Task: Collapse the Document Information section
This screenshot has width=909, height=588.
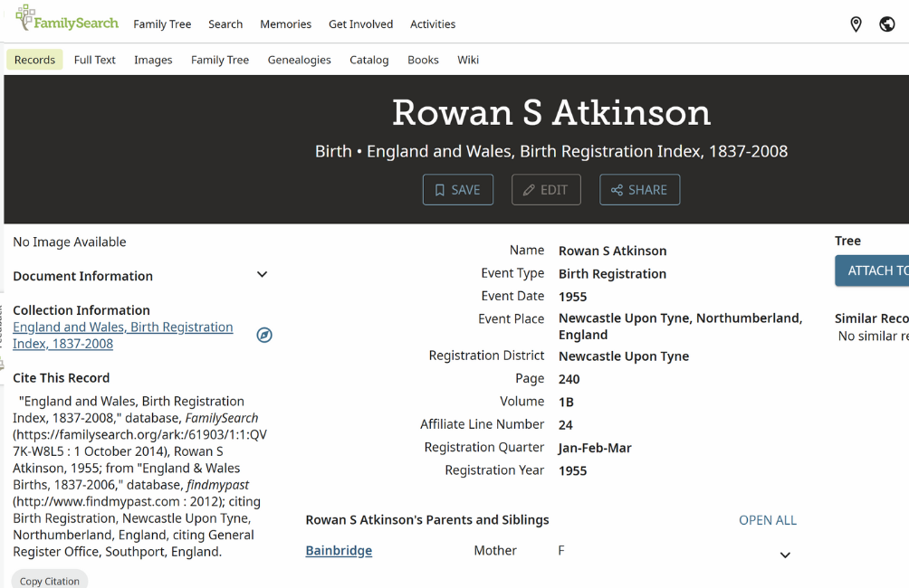Action: [262, 274]
